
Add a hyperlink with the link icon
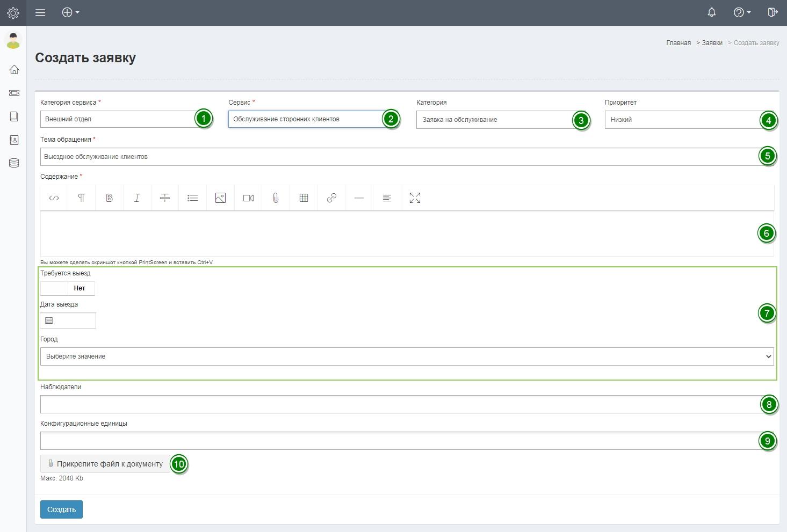(331, 198)
